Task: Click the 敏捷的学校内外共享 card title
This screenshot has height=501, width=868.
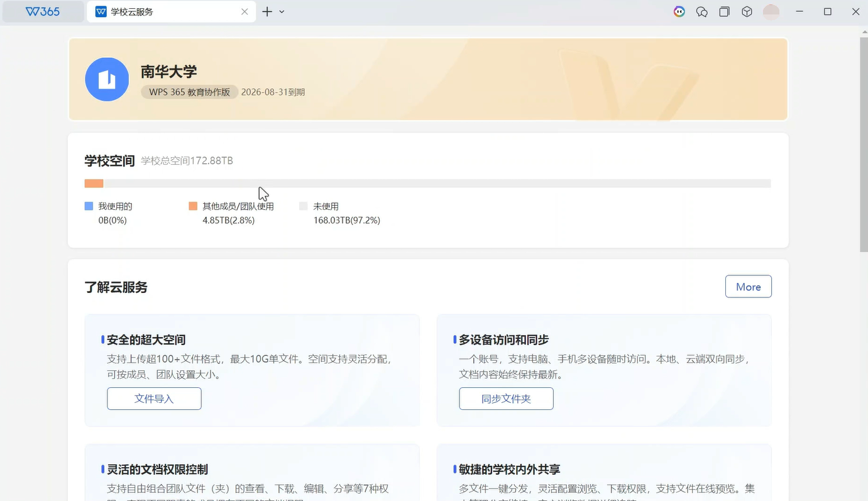Action: coord(510,470)
